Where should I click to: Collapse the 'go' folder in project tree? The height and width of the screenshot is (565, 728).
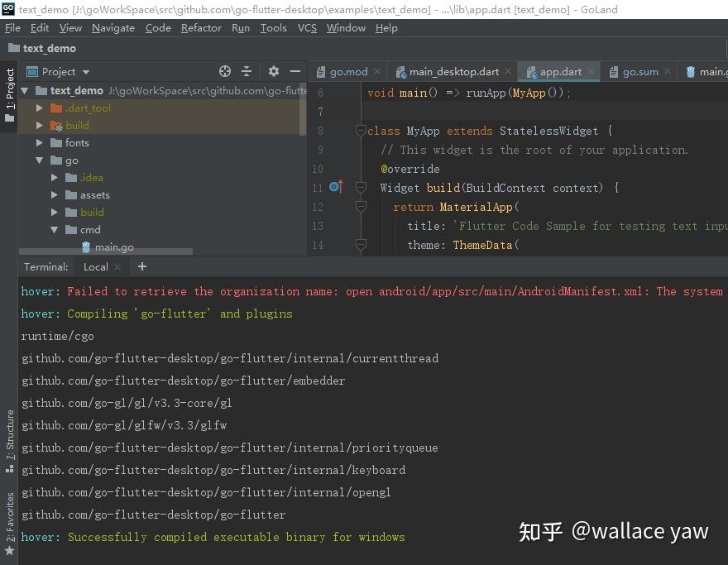(x=39, y=160)
